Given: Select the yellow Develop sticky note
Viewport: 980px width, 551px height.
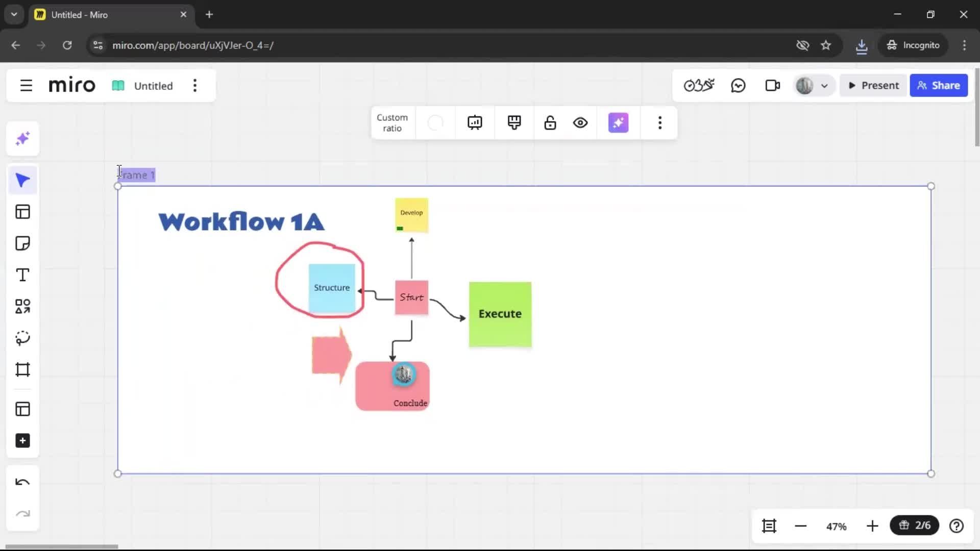Looking at the screenshot, I should point(411,215).
